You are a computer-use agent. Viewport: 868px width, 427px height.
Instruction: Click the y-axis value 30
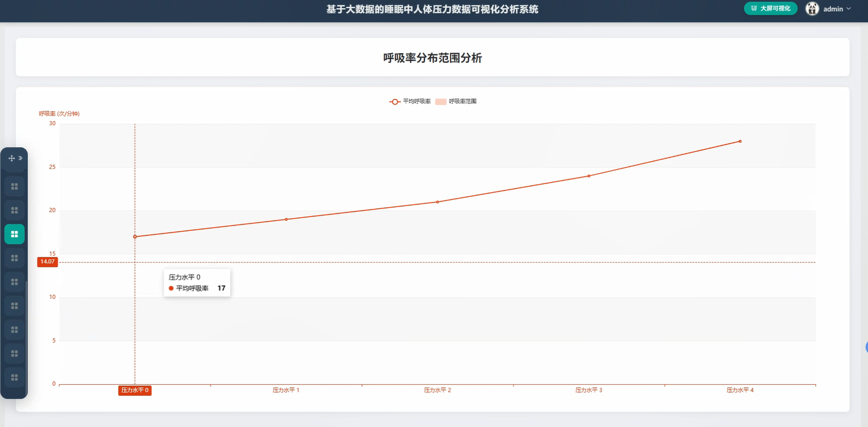[52, 123]
